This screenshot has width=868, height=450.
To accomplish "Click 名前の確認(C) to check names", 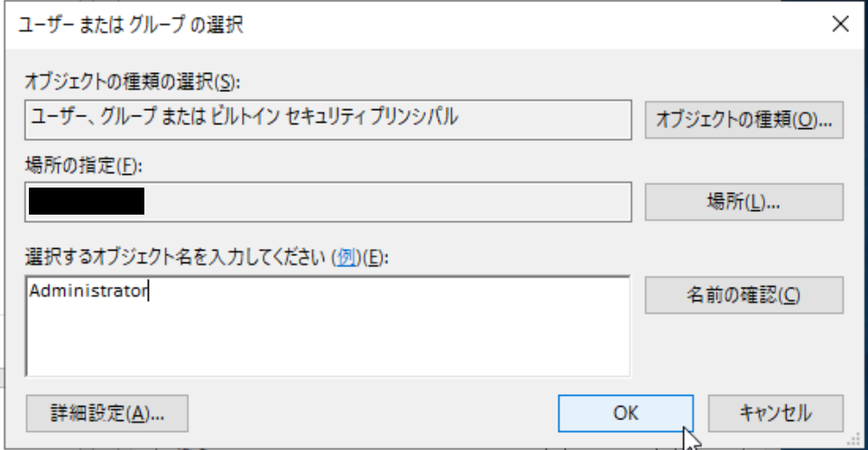I will [743, 295].
